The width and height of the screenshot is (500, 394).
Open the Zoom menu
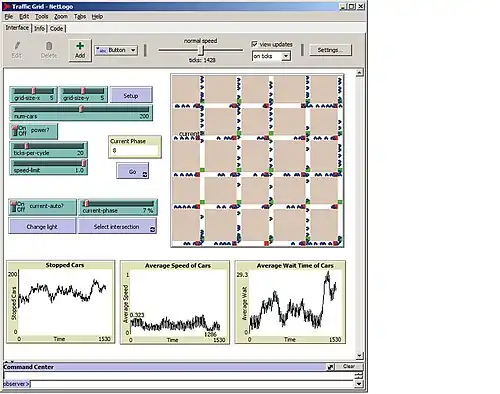click(61, 17)
